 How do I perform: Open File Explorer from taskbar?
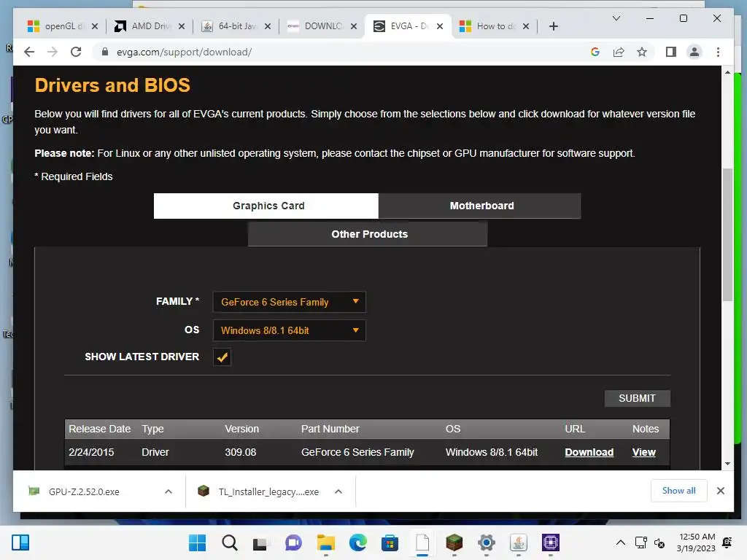point(326,542)
